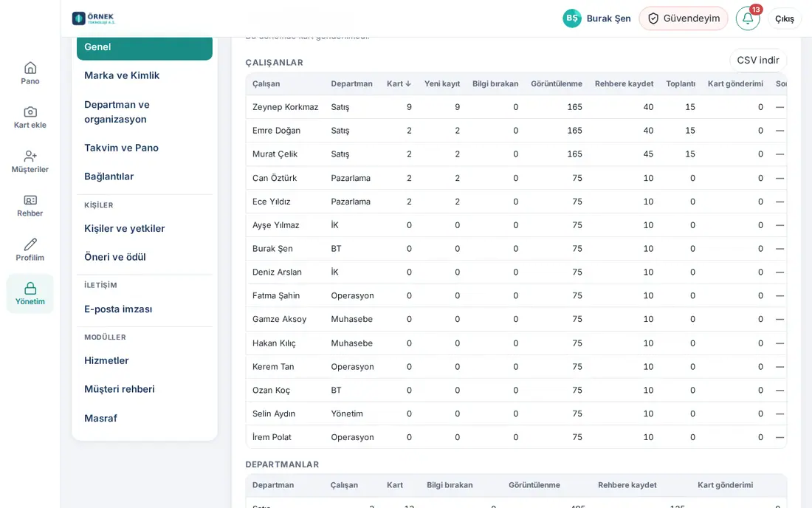Screen dimensions: 812x508
Task: Click the ÖRNEK company logo
Action: [94, 18]
